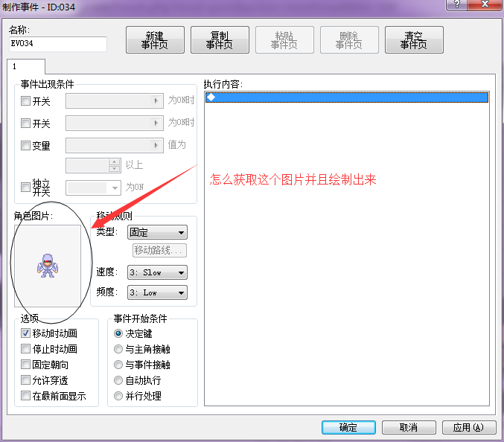
Task: Click the 复制事件页 button
Action: [x=220, y=40]
